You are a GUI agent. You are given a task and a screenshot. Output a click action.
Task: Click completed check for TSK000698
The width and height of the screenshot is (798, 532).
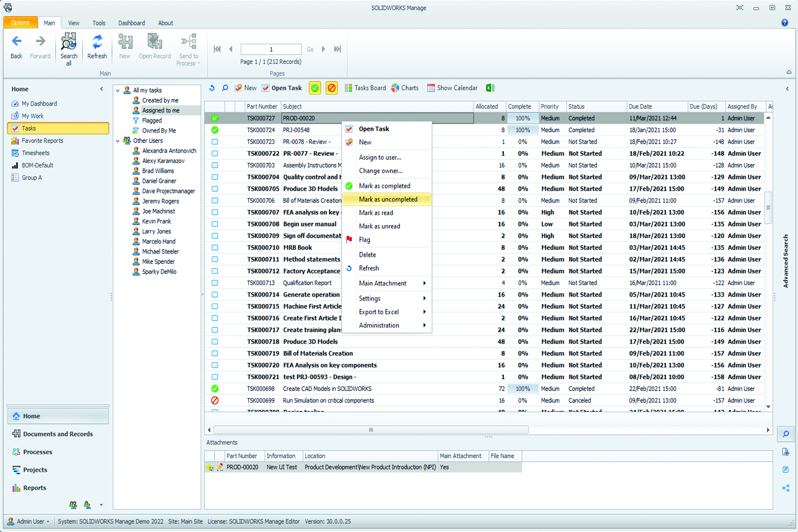[215, 389]
